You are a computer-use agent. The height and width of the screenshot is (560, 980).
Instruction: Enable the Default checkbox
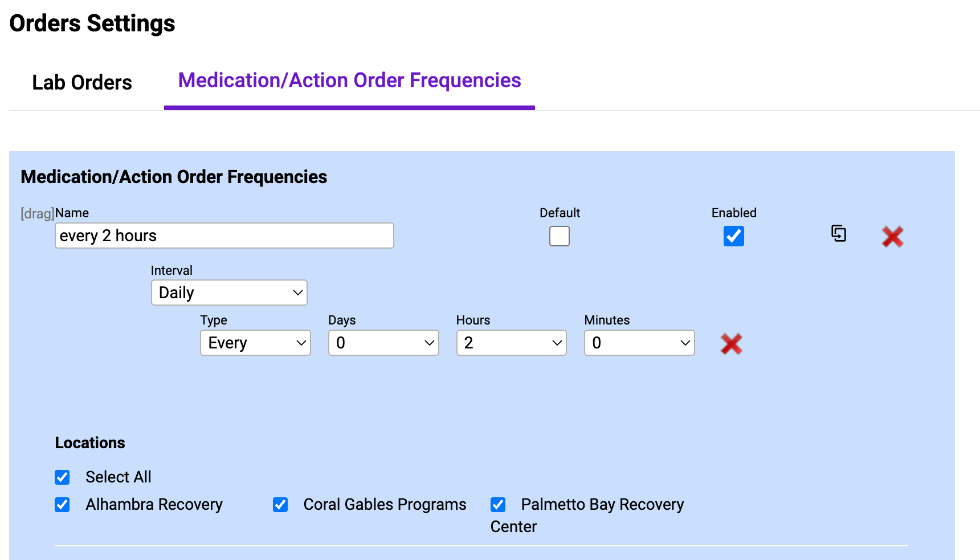click(559, 236)
